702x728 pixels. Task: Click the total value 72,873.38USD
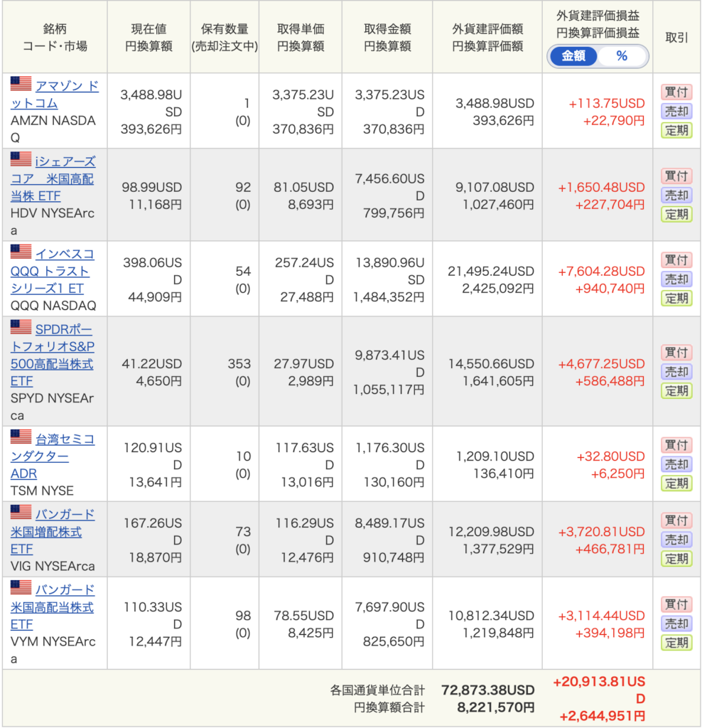coord(488,690)
